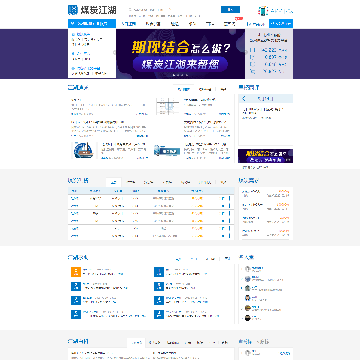Click the nav item with the red badge
360x360 pixels.
click(230, 24)
